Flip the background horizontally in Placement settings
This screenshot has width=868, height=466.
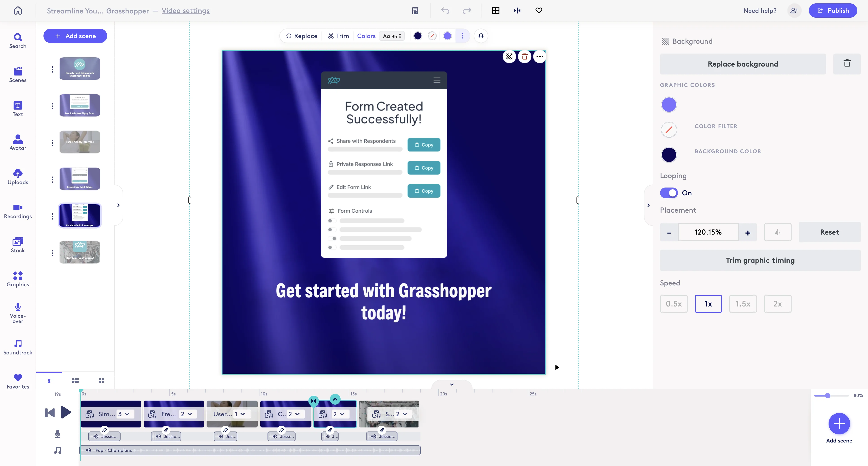[x=777, y=232]
